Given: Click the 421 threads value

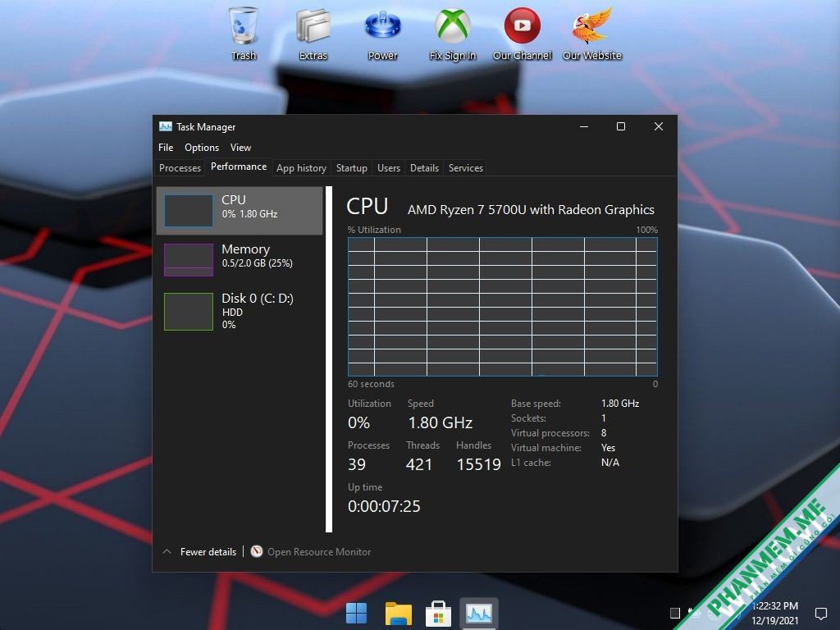Looking at the screenshot, I should point(419,464).
